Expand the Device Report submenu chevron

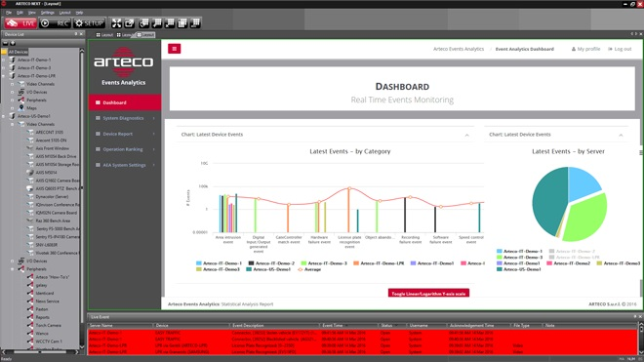pos(154,134)
